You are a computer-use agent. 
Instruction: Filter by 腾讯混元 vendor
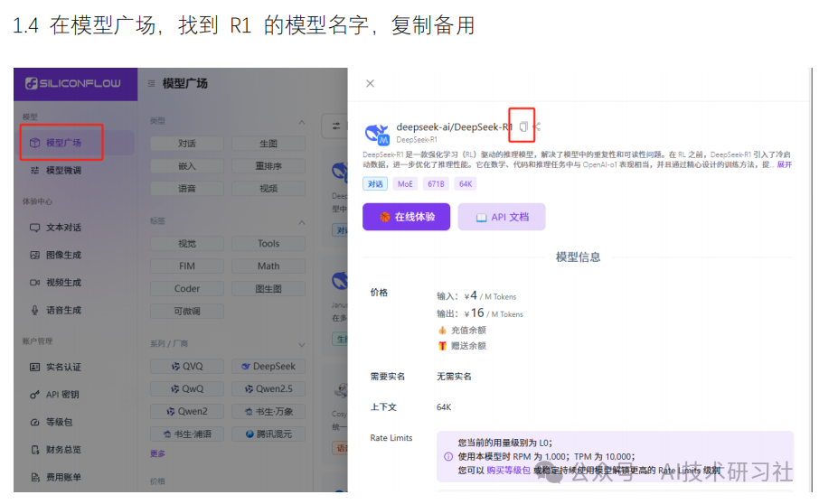click(268, 434)
